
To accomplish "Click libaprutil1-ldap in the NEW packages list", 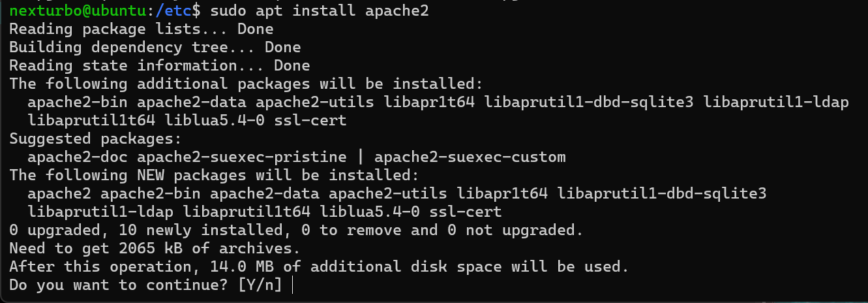I will [100, 212].
